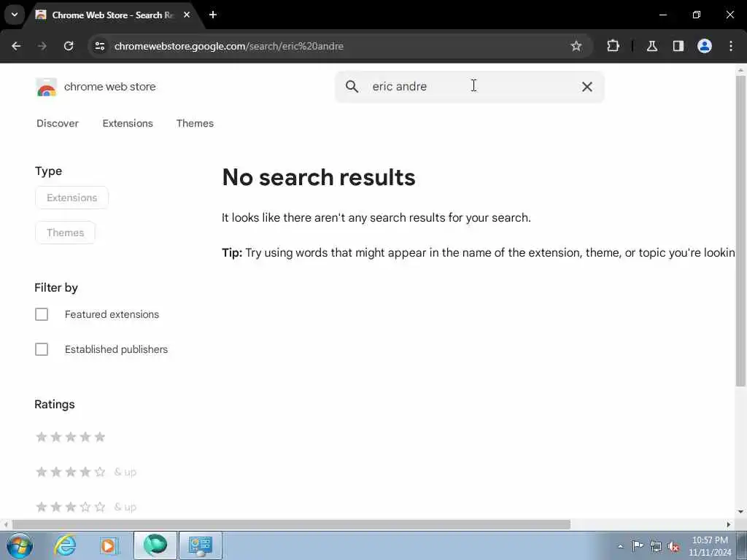The width and height of the screenshot is (747, 560).
Task: Click the scroll left arrow
Action: coord(6,524)
